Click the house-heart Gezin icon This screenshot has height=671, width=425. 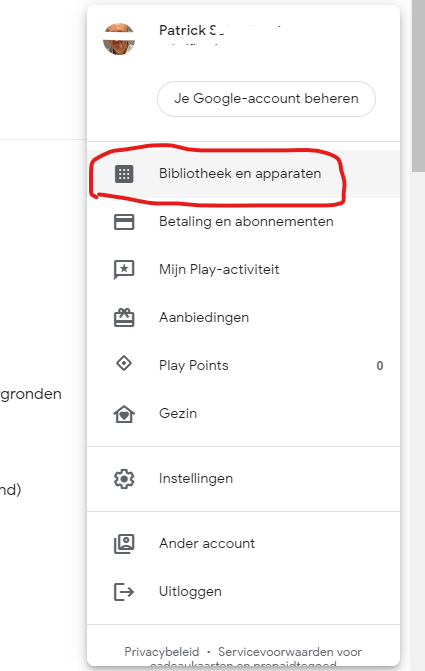(x=124, y=414)
